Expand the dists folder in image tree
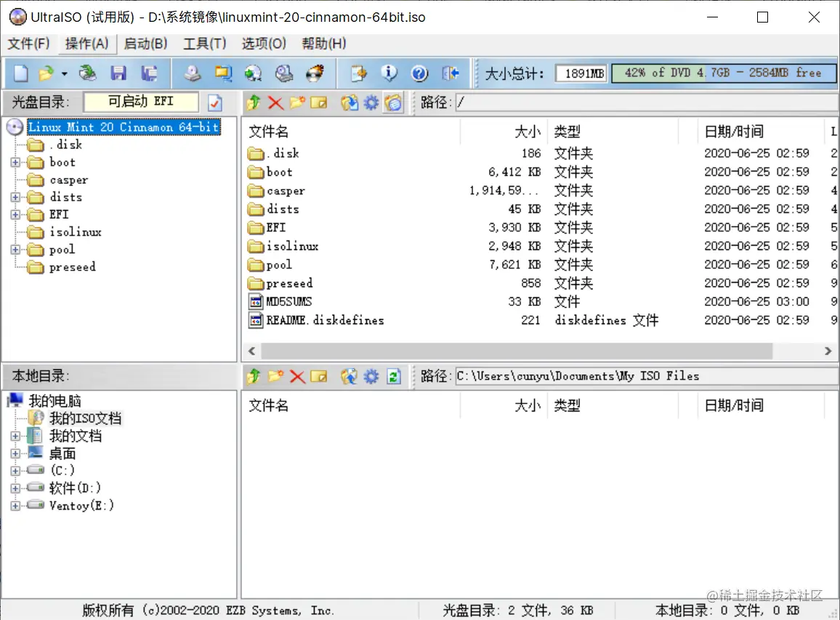This screenshot has height=620, width=840. (x=15, y=197)
